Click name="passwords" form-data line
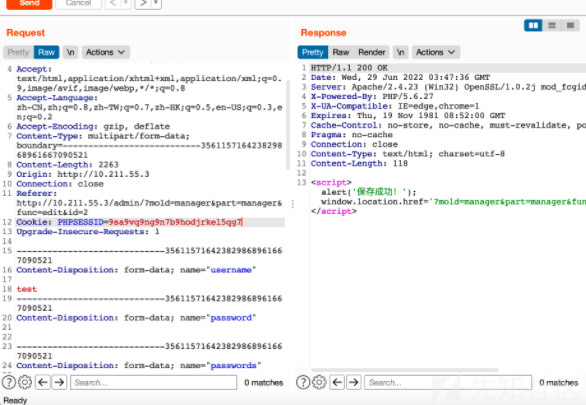Image resolution: width=586 pixels, height=405 pixels. tap(139, 365)
